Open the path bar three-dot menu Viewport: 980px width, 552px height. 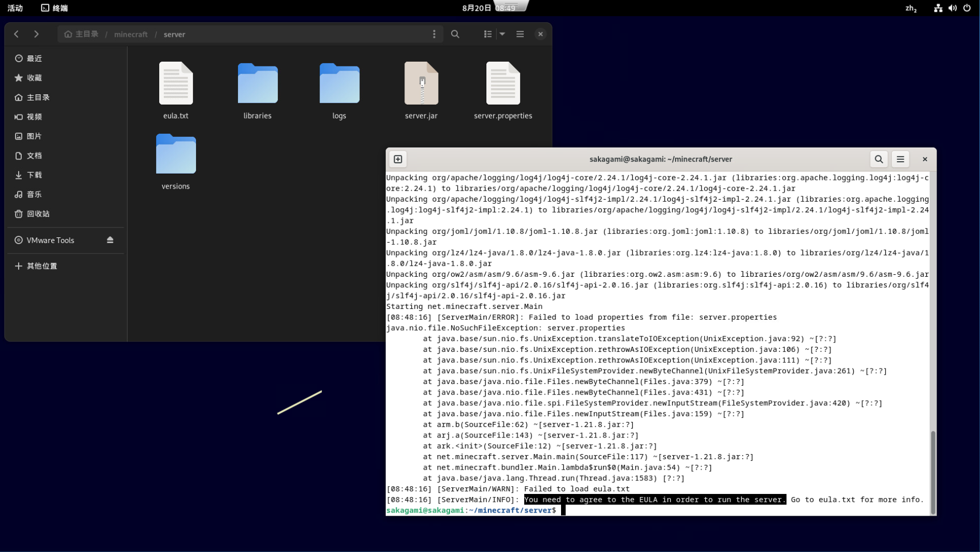coord(434,34)
